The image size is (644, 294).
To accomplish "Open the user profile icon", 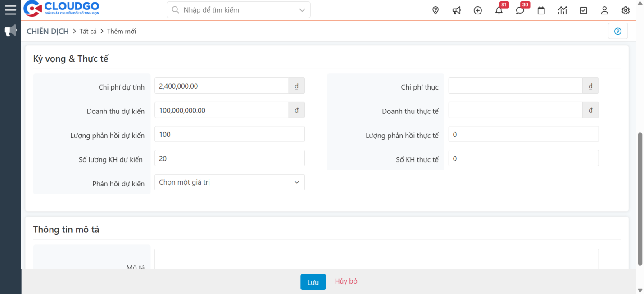I will 604,10.
